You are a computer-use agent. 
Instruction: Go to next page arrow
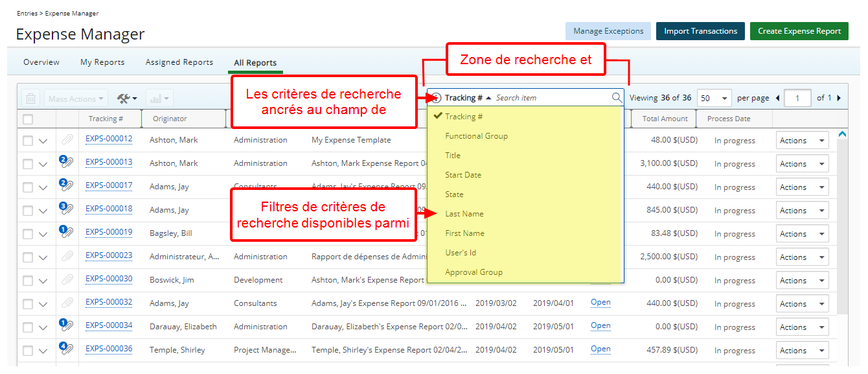(x=839, y=99)
